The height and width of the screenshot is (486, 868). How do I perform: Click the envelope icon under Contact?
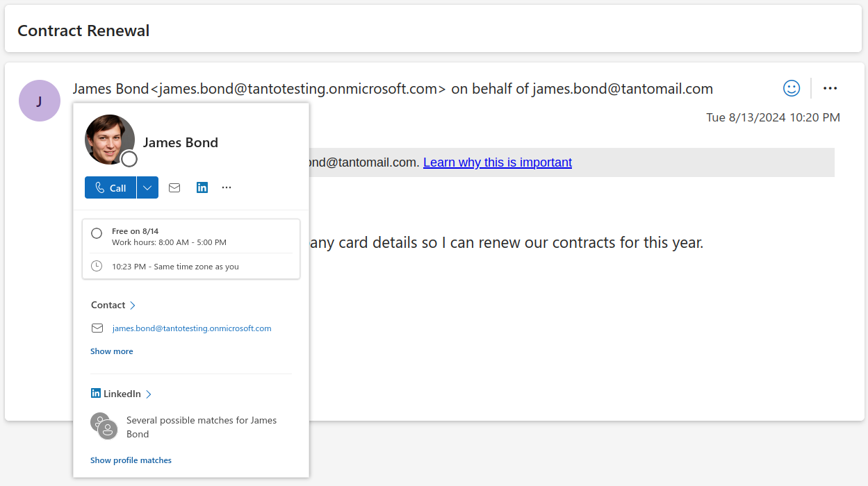click(97, 328)
